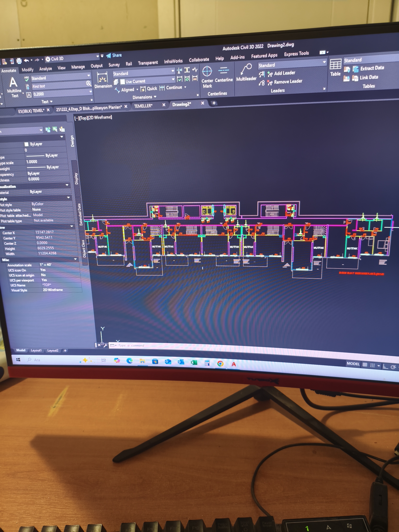Click the Annotation scale value 1" = 40'
Screen dimensions: 399x532
(46, 265)
